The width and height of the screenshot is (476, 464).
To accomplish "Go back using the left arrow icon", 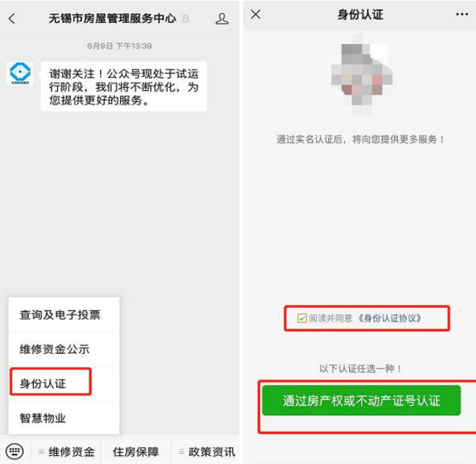I will click(x=12, y=19).
